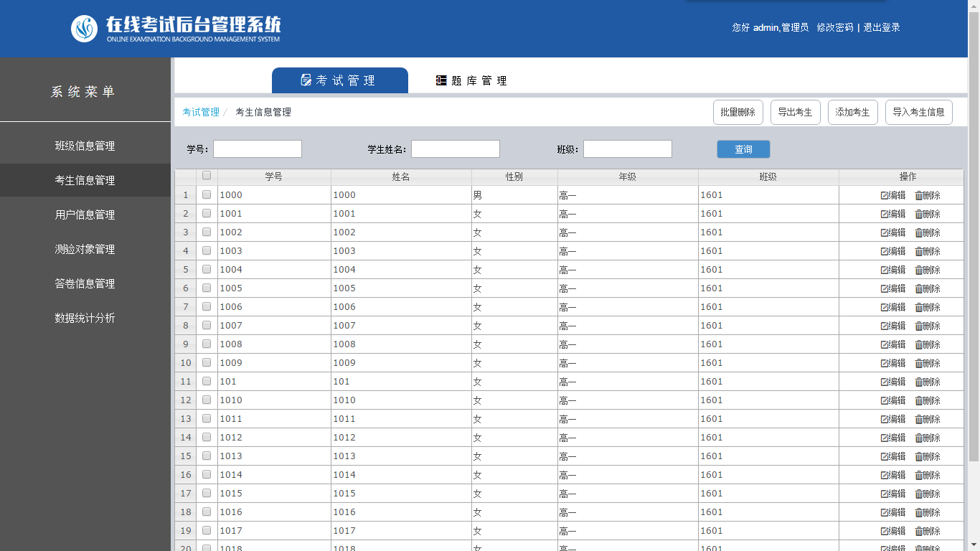The width and height of the screenshot is (980, 551).
Task: Toggle the select-all checkbox in table header
Action: (x=207, y=175)
